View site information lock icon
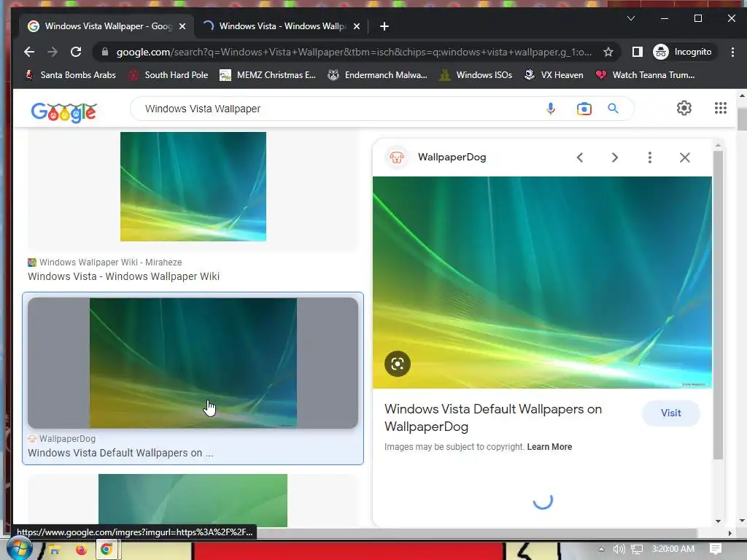This screenshot has width=747, height=560. pos(105,52)
